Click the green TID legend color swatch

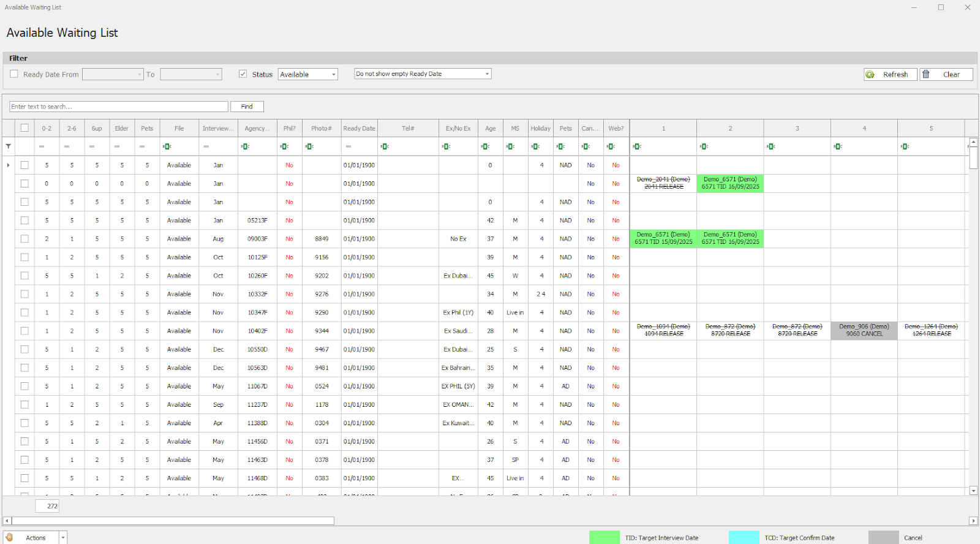pos(604,538)
